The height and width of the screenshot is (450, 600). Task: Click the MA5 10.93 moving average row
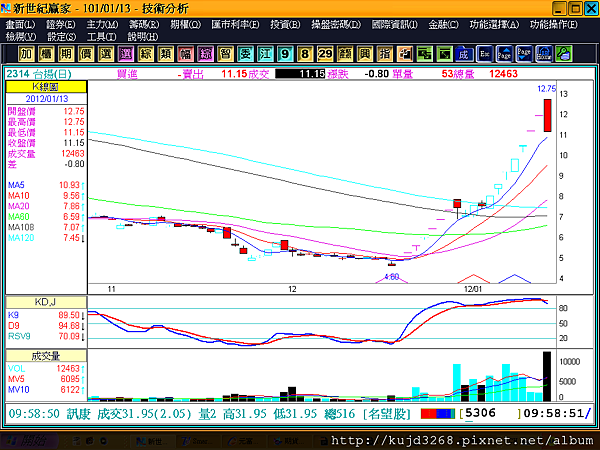46,185
